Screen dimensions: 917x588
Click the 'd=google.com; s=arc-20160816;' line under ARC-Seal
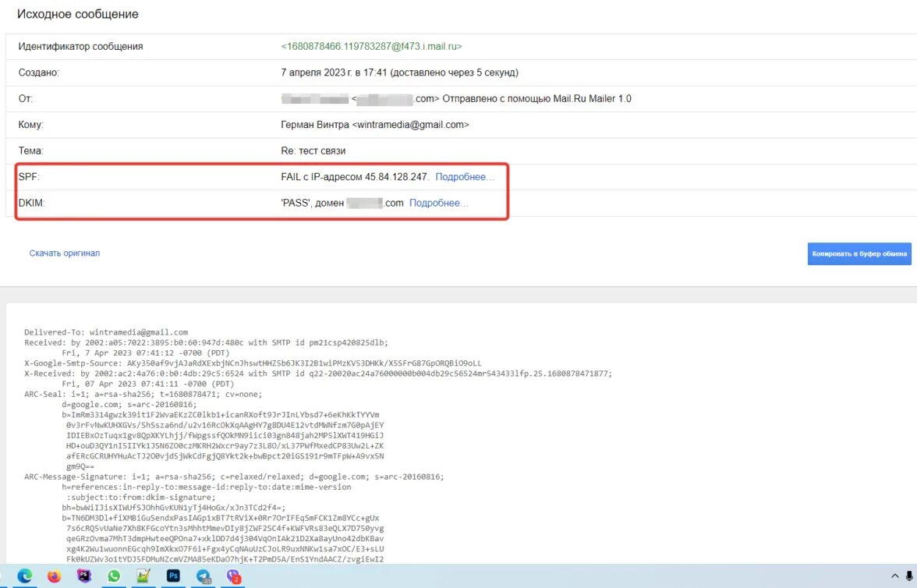pyautogui.click(x=129, y=404)
